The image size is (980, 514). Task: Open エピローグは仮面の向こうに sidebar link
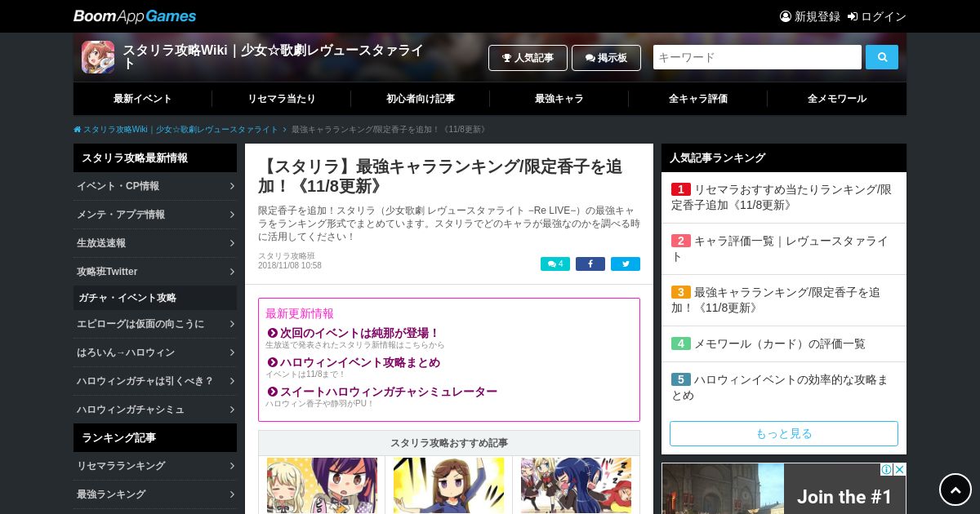[x=155, y=324]
